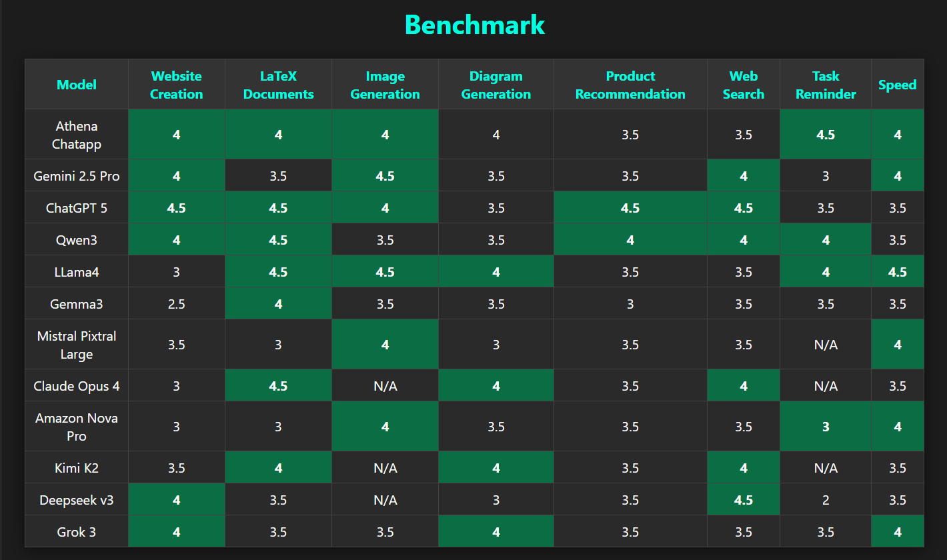Select the LaTeX Documents column header
The height and width of the screenshot is (560, 947).
coord(279,85)
